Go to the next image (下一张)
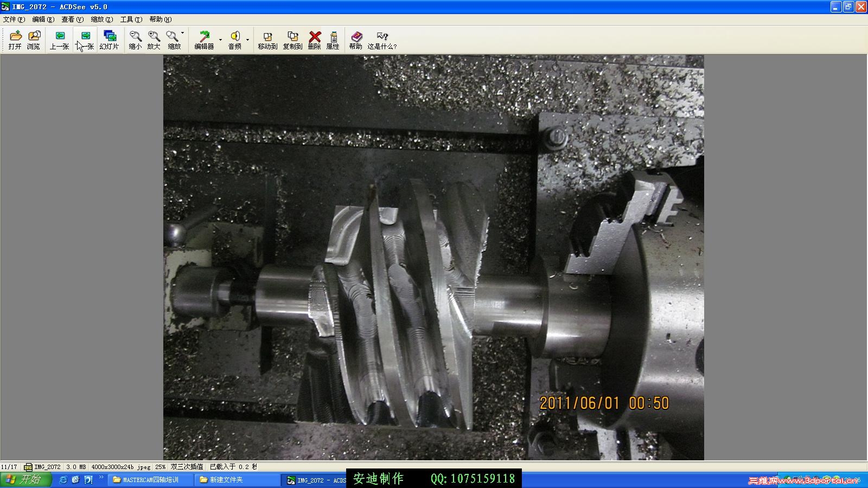This screenshot has width=868, height=488. [85, 40]
